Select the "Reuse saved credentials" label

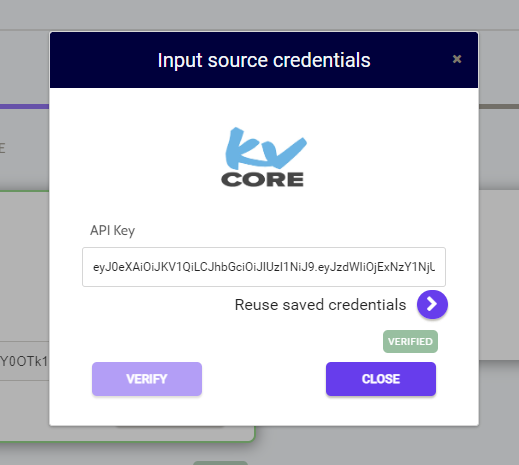[x=320, y=305]
